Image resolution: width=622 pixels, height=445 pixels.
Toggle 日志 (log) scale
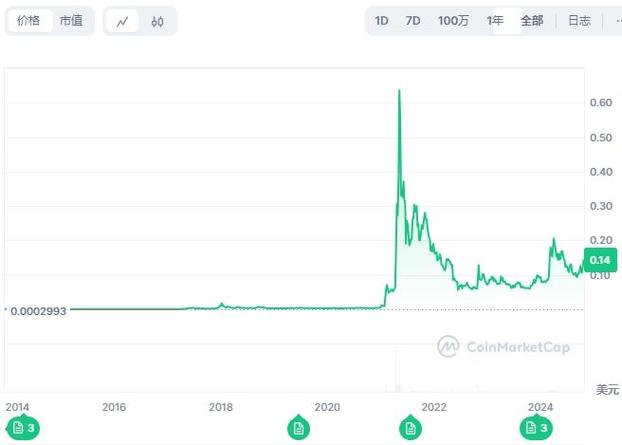(579, 21)
